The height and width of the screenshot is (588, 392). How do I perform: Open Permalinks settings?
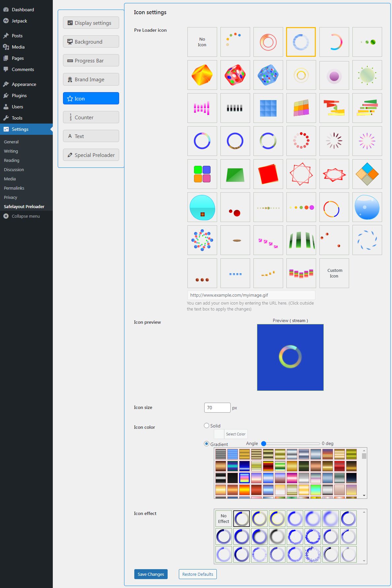coord(14,188)
